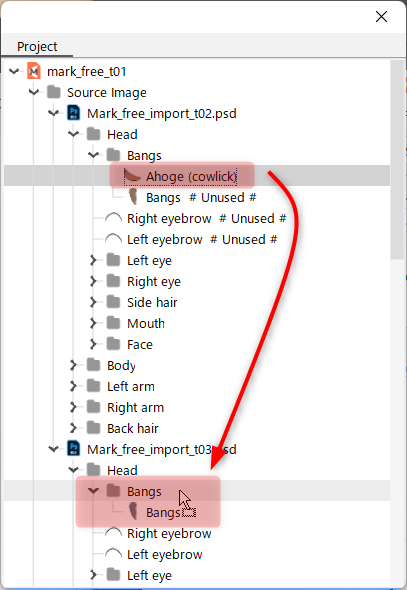Click the vertical scrollbar thumb
407x590 pixels.
click(x=397, y=160)
